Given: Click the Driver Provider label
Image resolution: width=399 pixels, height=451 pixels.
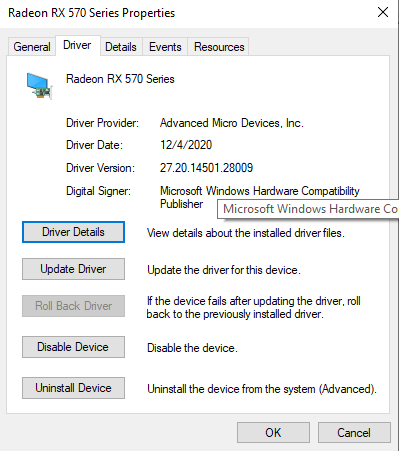Looking at the screenshot, I should pos(102,123).
